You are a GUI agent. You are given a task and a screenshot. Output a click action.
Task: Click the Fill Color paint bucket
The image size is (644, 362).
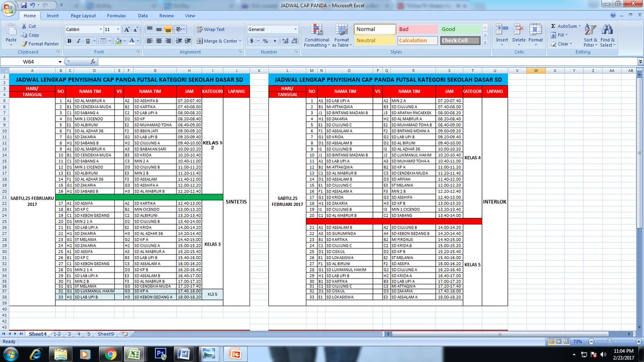click(x=119, y=41)
